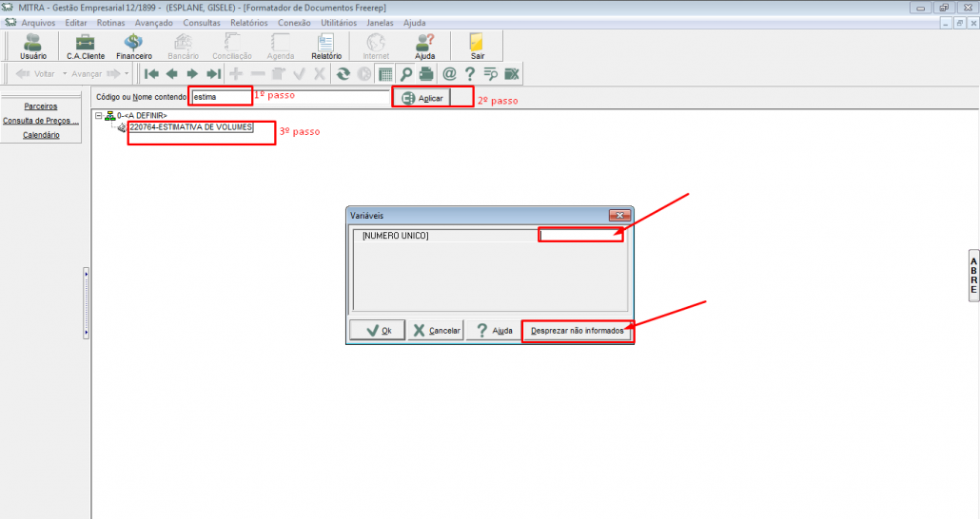The width and height of the screenshot is (980, 519).
Task: Open the Relatórios menu
Action: (x=248, y=22)
